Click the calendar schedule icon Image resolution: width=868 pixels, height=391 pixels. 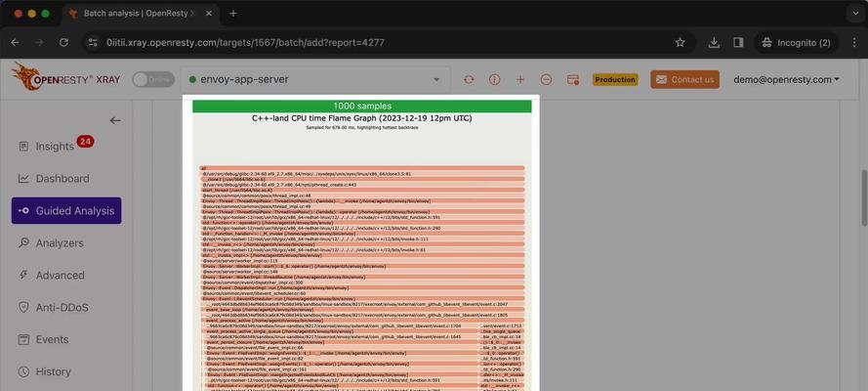point(573,80)
